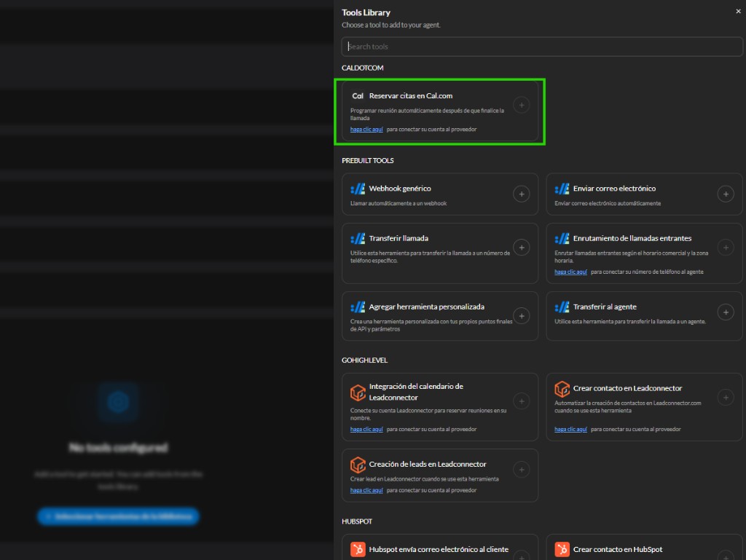Select the Crear contacto en HubSpot card
This screenshot has width=746, height=560.
[x=644, y=547]
